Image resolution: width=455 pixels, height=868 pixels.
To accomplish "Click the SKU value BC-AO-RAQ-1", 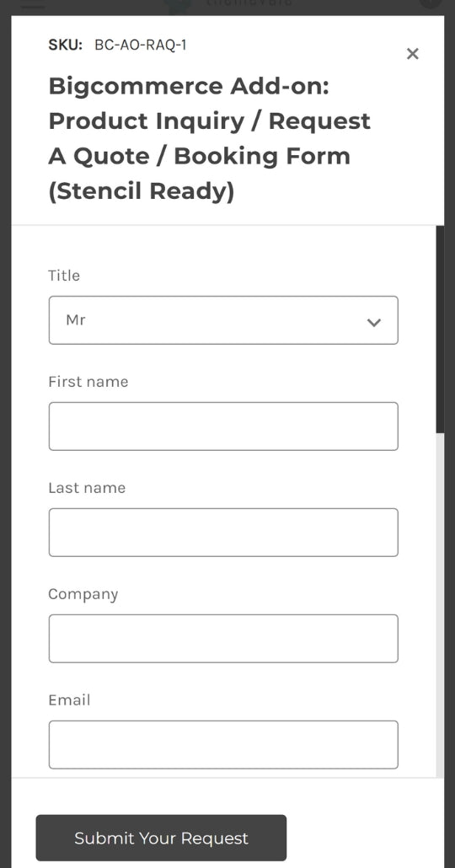I will pyautogui.click(x=141, y=45).
